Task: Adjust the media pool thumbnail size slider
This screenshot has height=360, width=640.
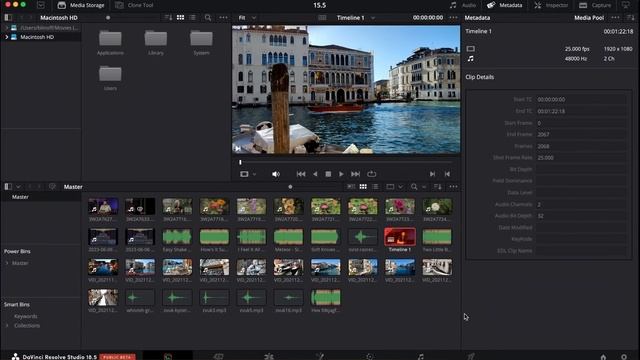Action: 290,187
